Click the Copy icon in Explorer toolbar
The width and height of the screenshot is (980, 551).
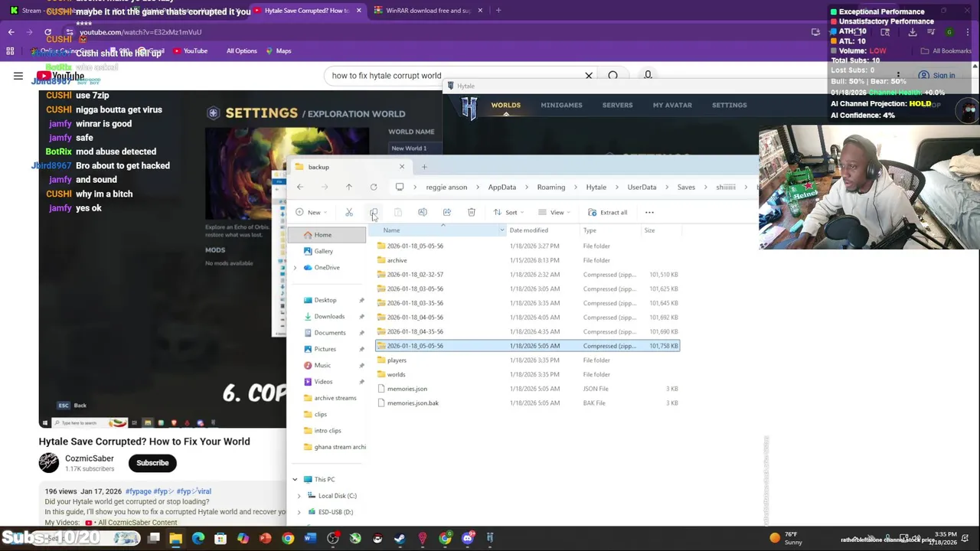[374, 212]
